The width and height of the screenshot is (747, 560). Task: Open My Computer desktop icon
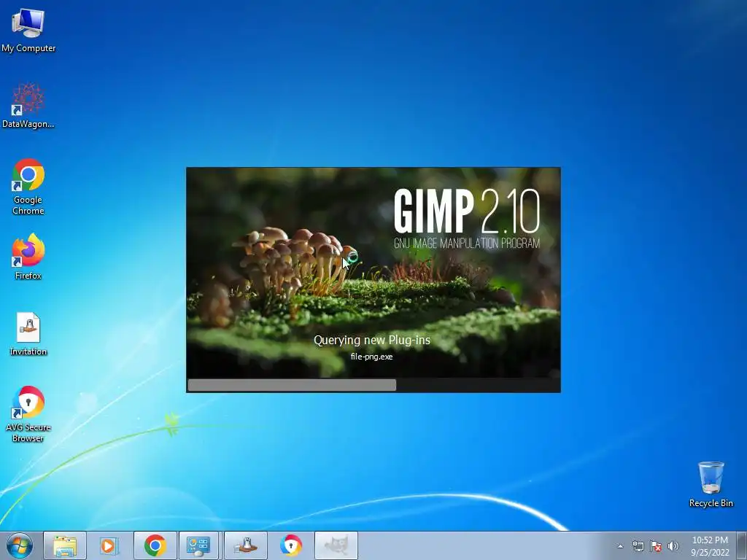tap(28, 29)
